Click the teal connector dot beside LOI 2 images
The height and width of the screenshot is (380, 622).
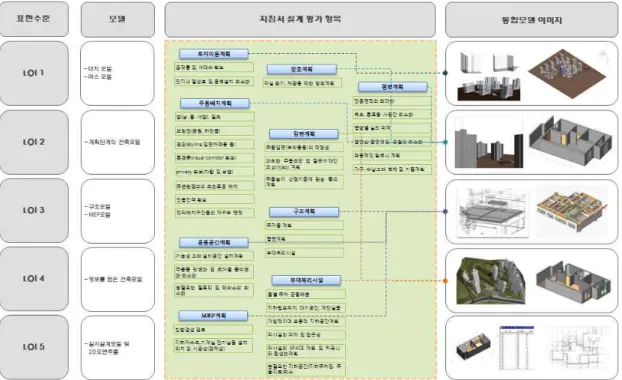445,142
